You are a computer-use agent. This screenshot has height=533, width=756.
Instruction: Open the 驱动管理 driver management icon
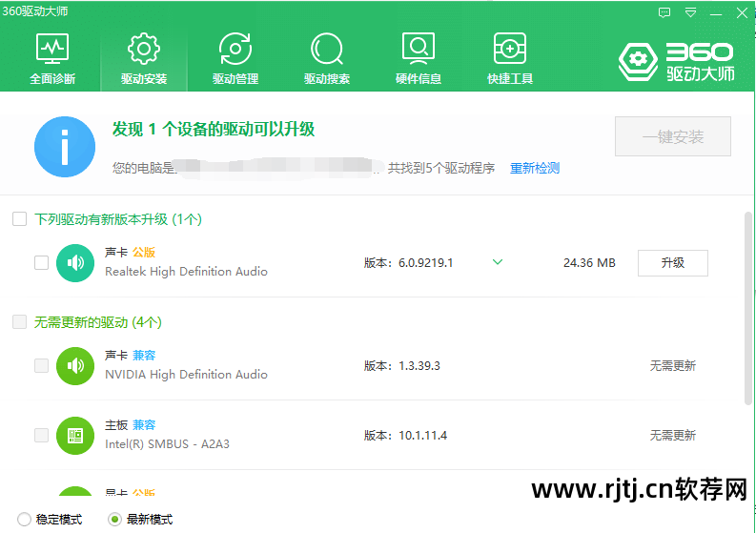235,49
